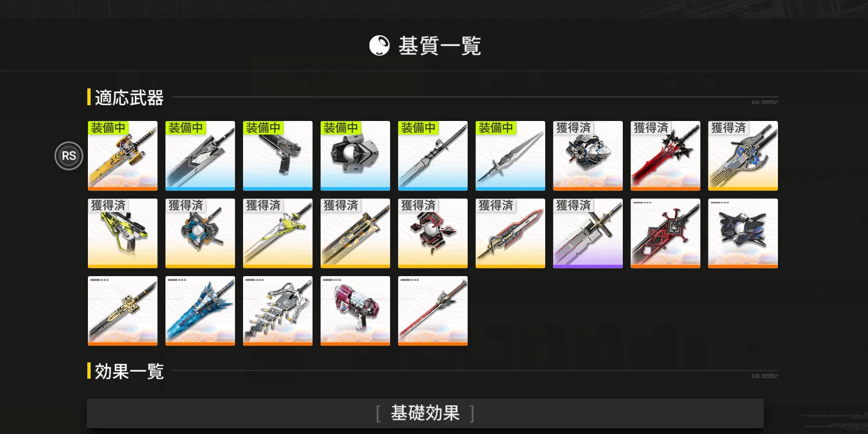Click the 効果一覧 section header
The width and height of the screenshot is (868, 434).
pyautogui.click(x=129, y=372)
